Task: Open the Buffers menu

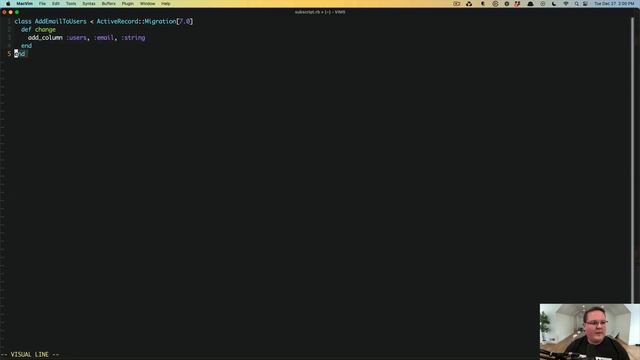Action: (109, 4)
